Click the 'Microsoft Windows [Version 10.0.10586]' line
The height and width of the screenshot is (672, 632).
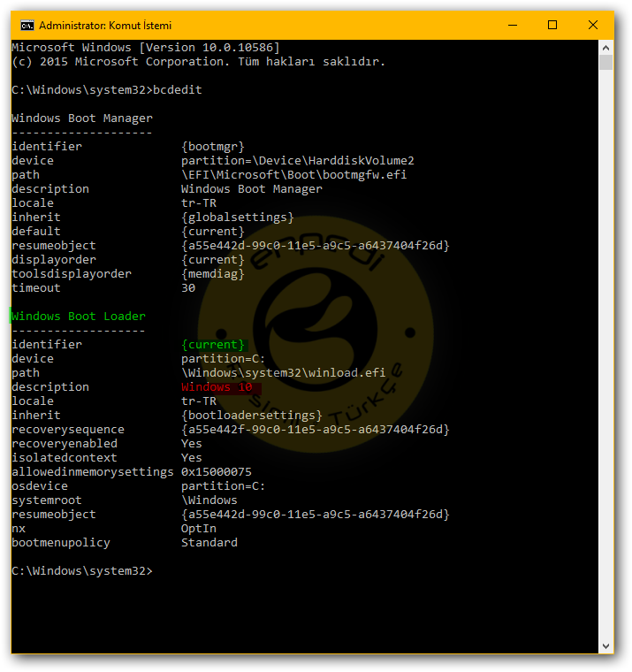click(x=146, y=48)
